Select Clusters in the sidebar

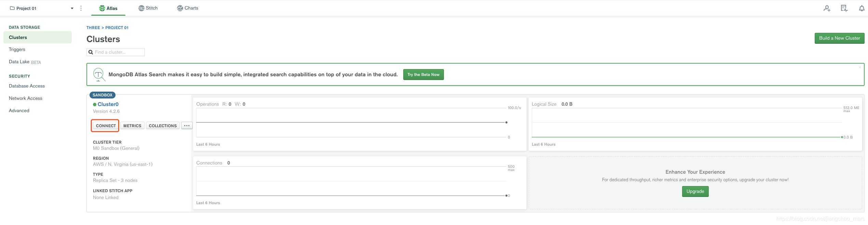coord(38,37)
